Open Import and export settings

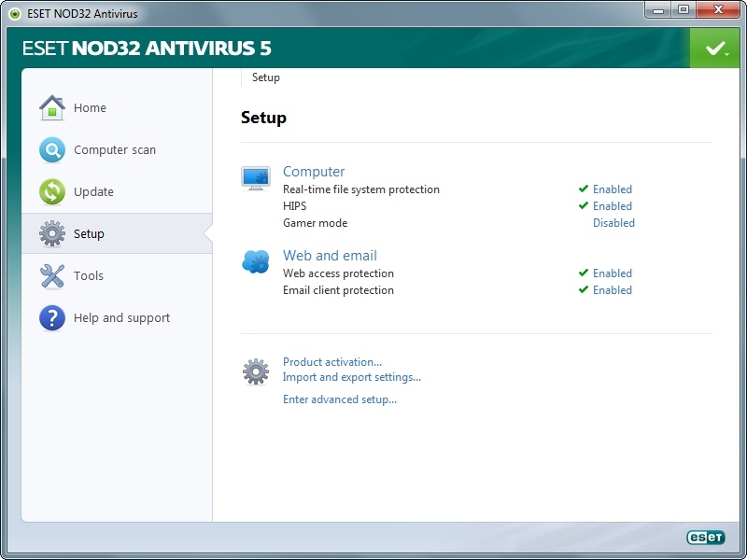(352, 377)
